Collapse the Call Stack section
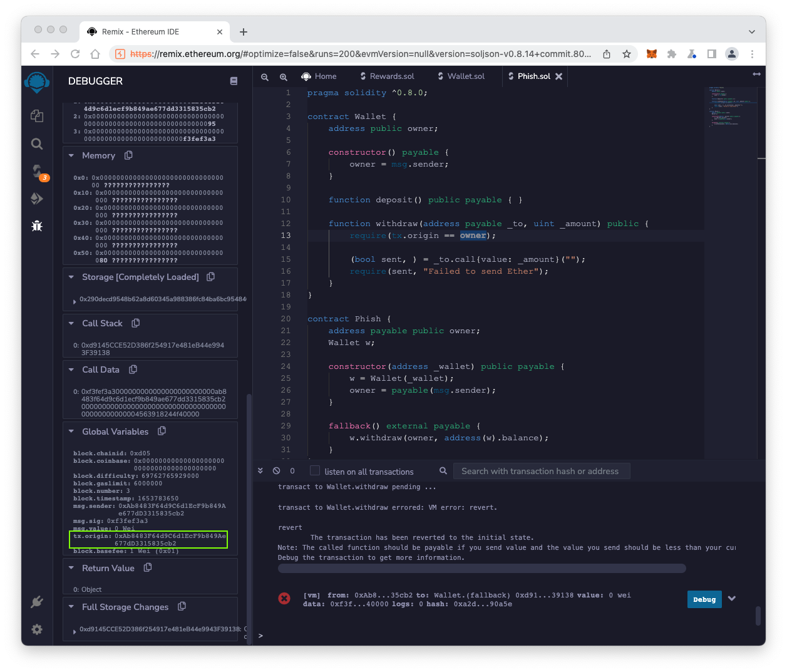 (x=71, y=323)
